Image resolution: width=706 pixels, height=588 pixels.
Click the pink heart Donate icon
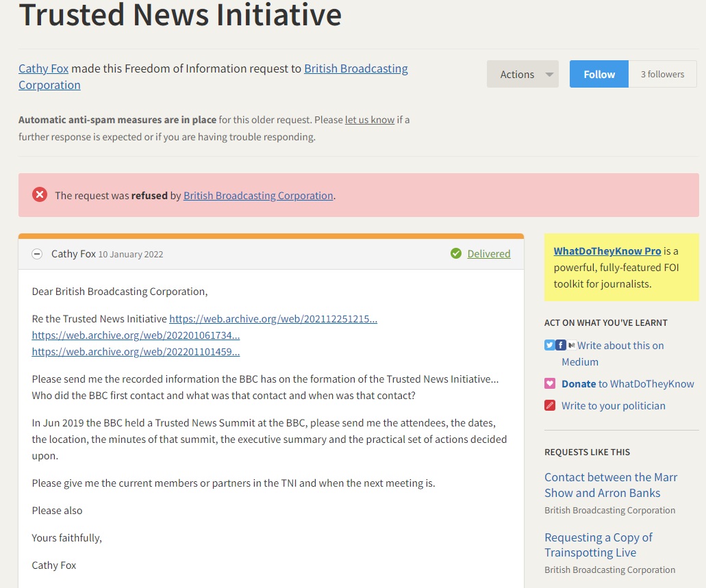coord(550,383)
